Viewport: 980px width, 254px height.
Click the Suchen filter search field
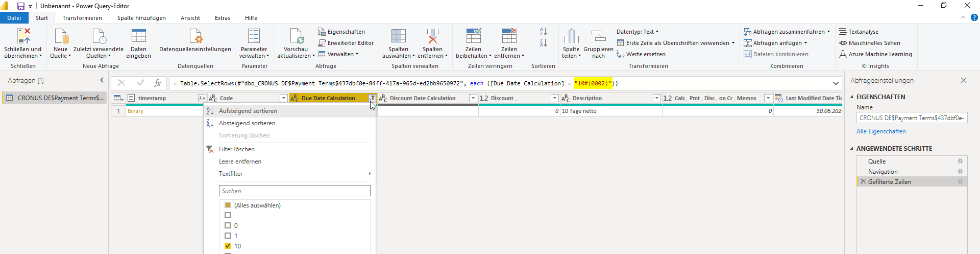point(295,191)
